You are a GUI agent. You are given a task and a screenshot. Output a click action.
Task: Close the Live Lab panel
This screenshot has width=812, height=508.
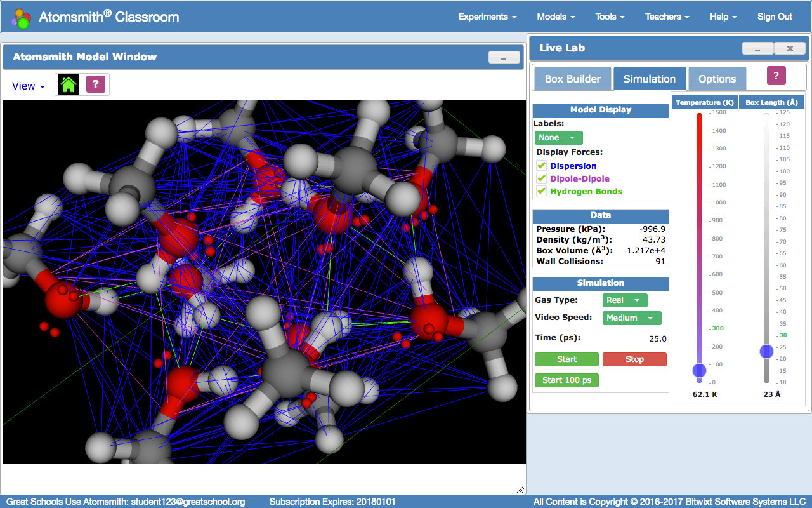pos(790,48)
